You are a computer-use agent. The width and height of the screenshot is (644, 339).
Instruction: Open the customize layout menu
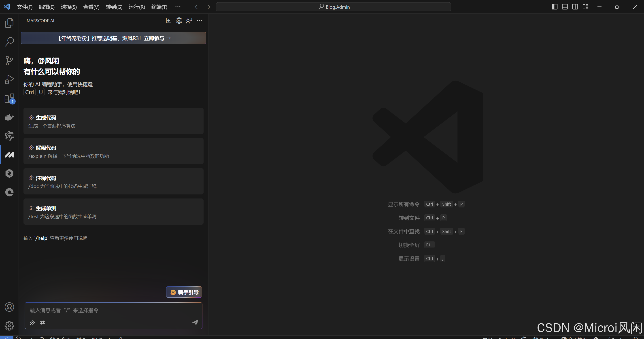[585, 7]
